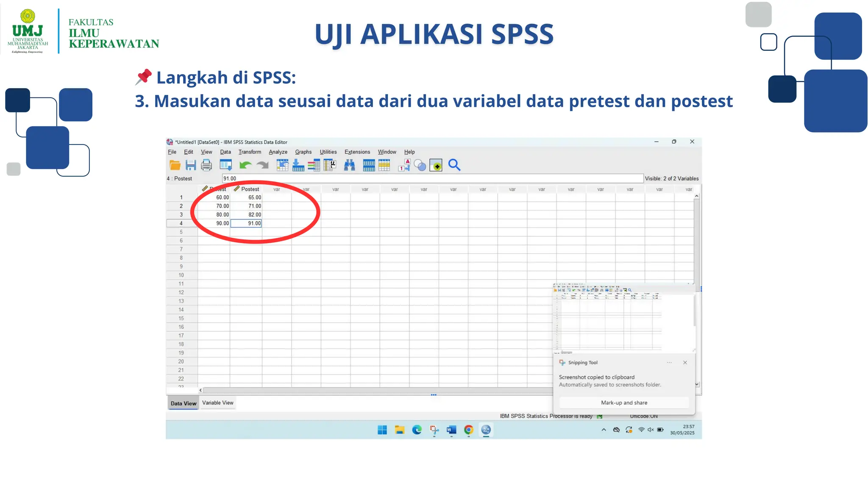
Task: Select the cell containing 82.00
Action: 246,215
